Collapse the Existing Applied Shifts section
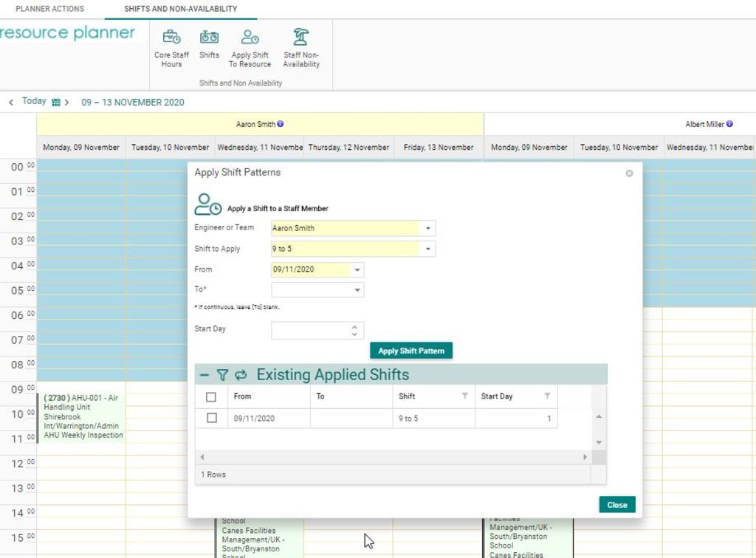The width and height of the screenshot is (756, 558). [x=205, y=375]
